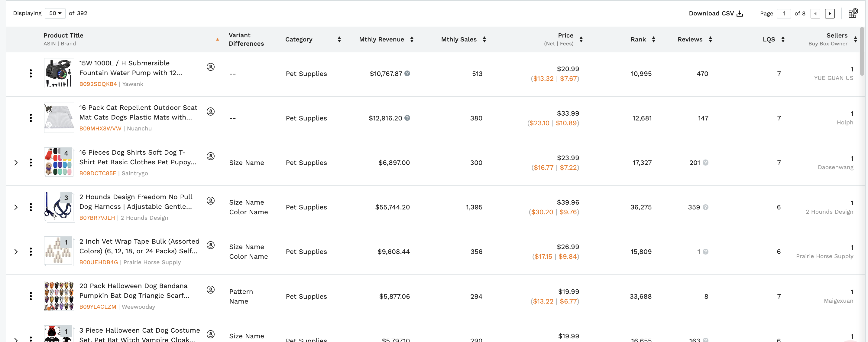Expand variants for 2 Inch Vet Wrap Tape
The width and height of the screenshot is (868, 342).
pos(16,252)
